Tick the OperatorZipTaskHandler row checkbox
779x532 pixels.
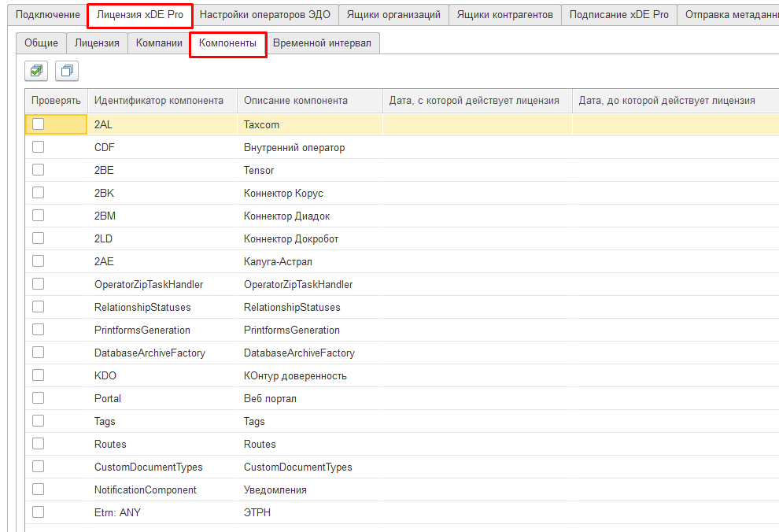tap(39, 284)
